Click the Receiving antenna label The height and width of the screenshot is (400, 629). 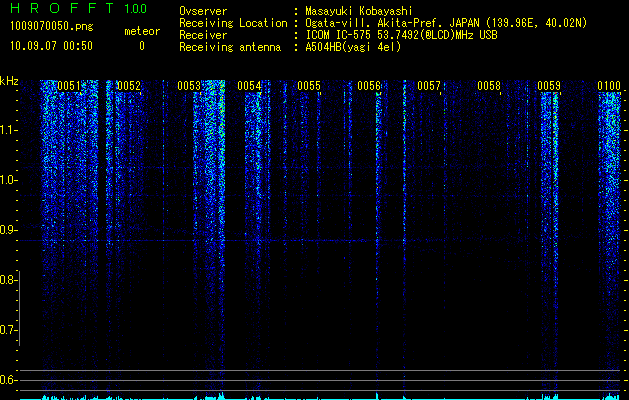point(230,47)
